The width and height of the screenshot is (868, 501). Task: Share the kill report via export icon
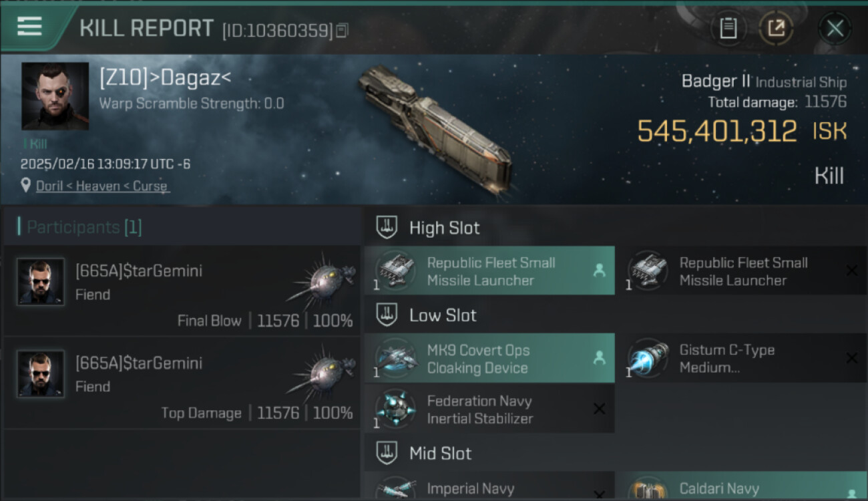coord(776,28)
